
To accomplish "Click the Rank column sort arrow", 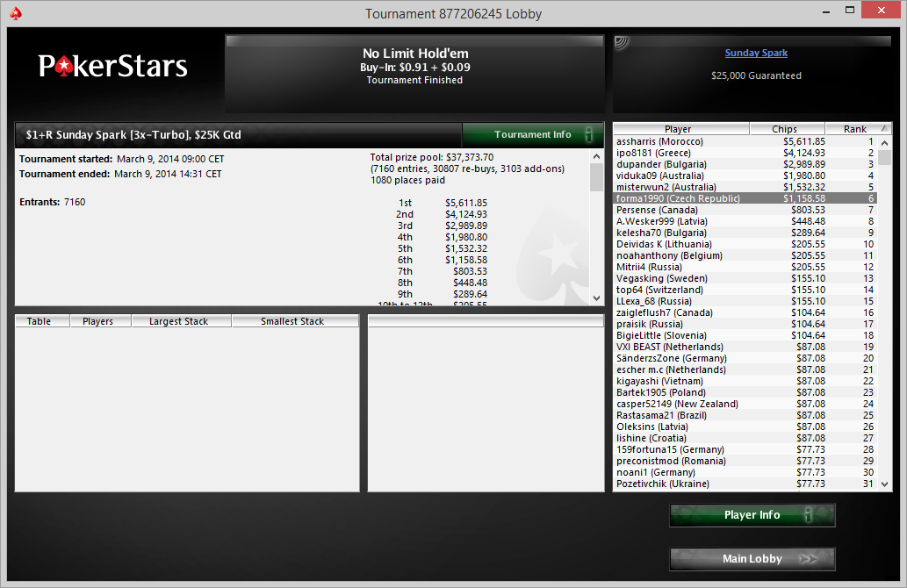I will [883, 128].
